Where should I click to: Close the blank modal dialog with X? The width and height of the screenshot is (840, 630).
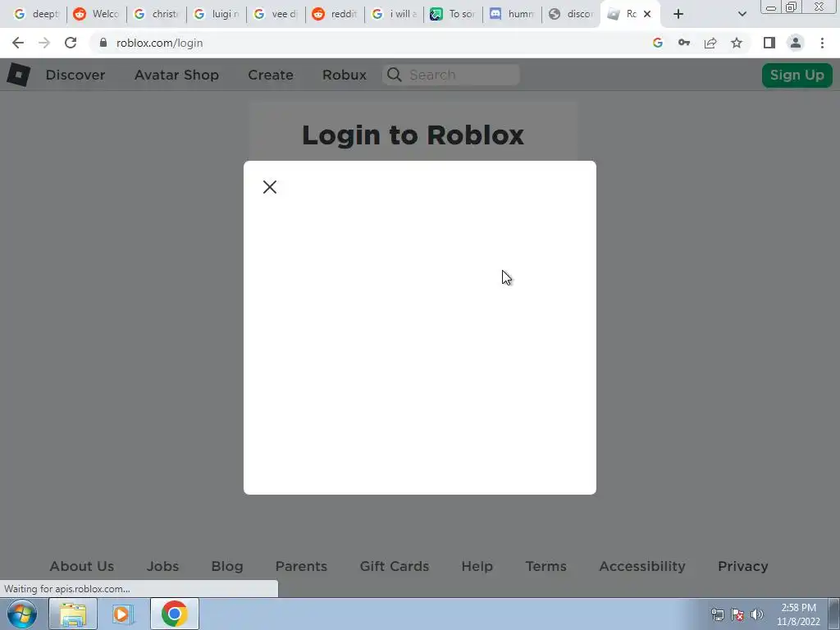[x=269, y=187]
